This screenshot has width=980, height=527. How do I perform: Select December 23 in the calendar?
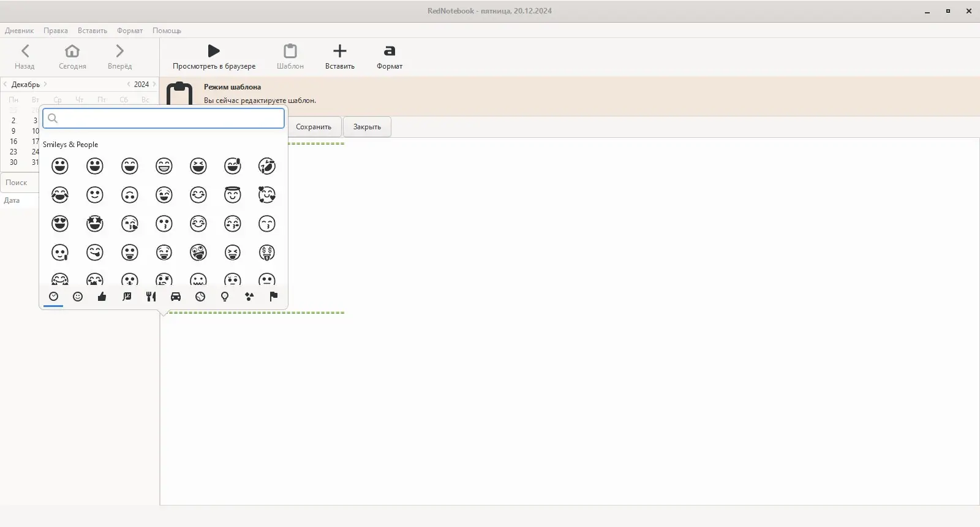pos(13,152)
